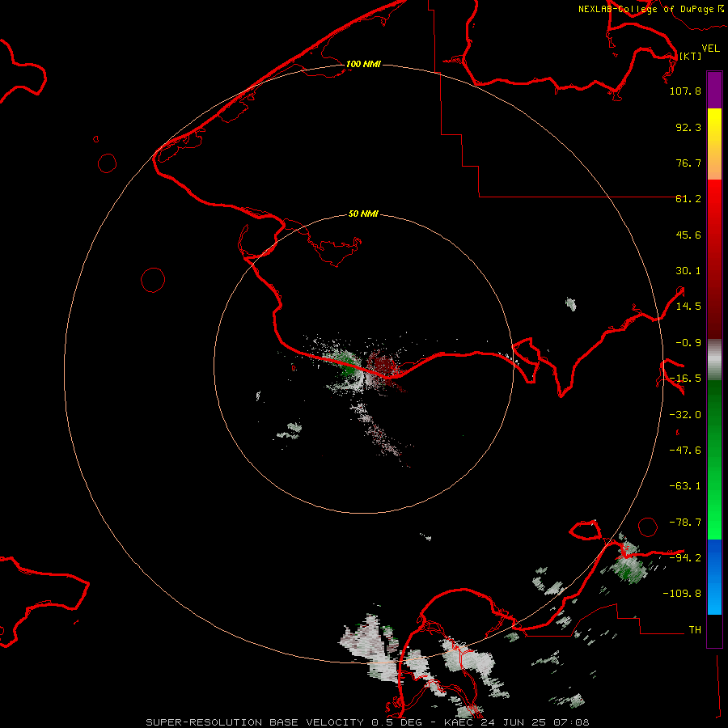The width and height of the screenshot is (728, 728).
Task: Click the TH label on the legend
Action: (695, 630)
